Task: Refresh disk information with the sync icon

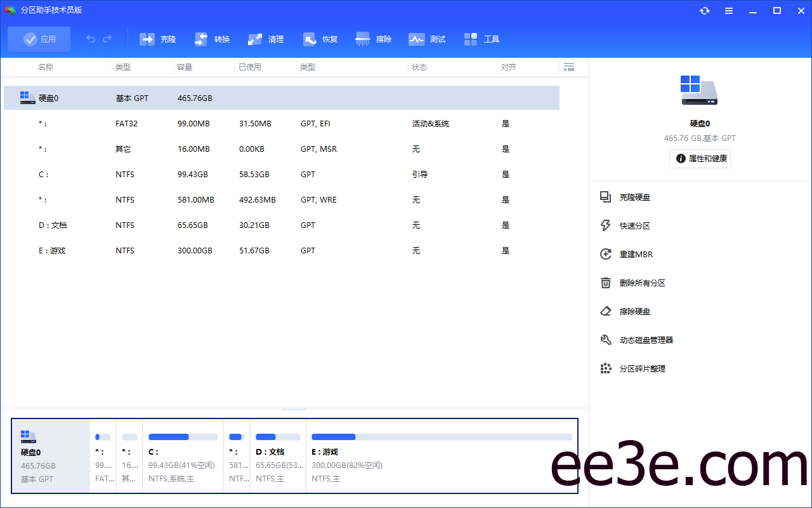Action: click(x=704, y=10)
